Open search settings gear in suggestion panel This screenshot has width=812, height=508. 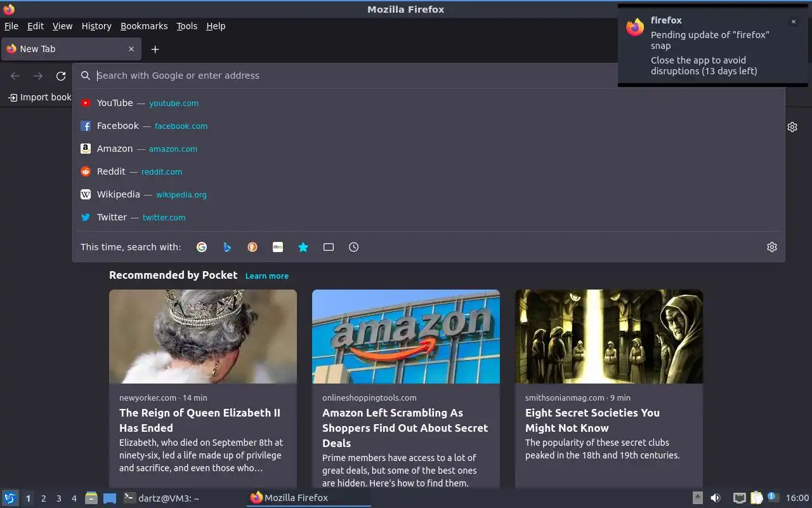pos(772,247)
